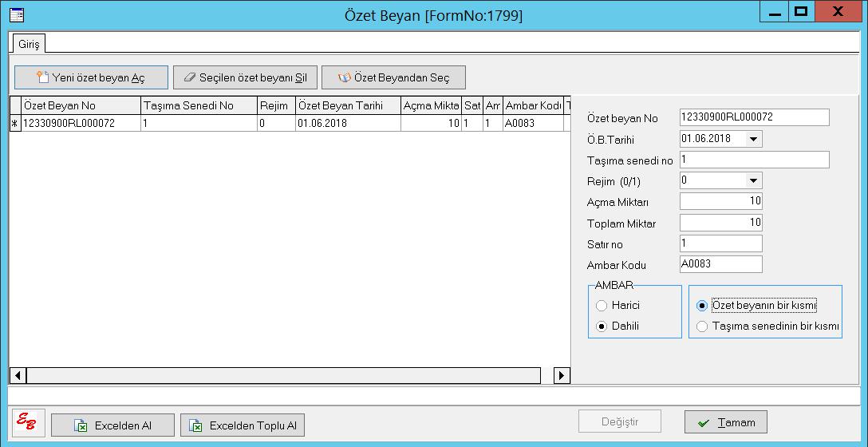Screen dimensions: 868x447
Task: Click 'Yeni özet beyan Aç' button
Action: [91, 77]
